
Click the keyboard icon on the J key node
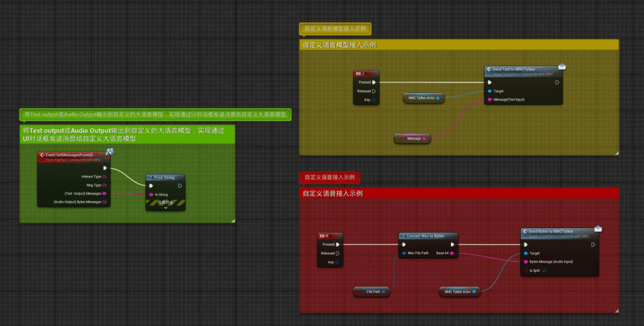(x=358, y=73)
